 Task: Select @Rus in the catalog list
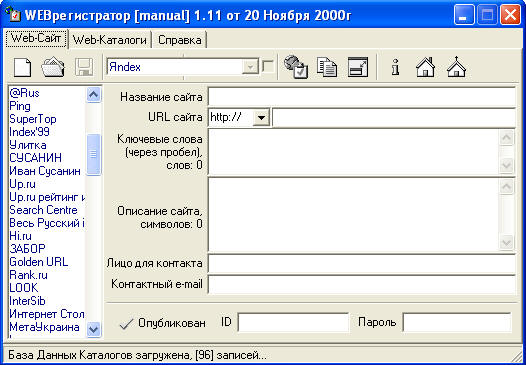point(24,93)
